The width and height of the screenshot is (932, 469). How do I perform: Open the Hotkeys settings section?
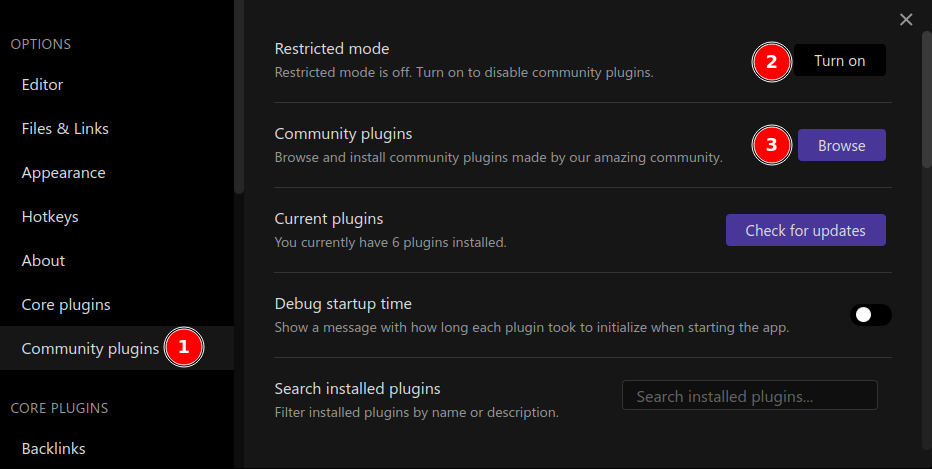point(50,217)
